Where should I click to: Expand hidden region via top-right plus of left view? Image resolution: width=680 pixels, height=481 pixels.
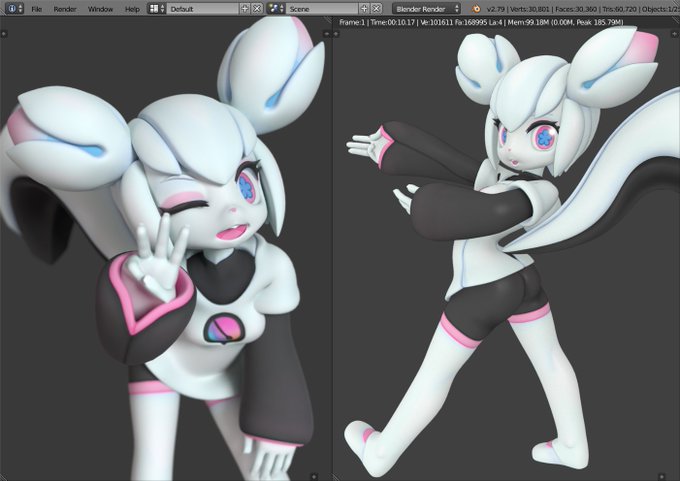(327, 33)
